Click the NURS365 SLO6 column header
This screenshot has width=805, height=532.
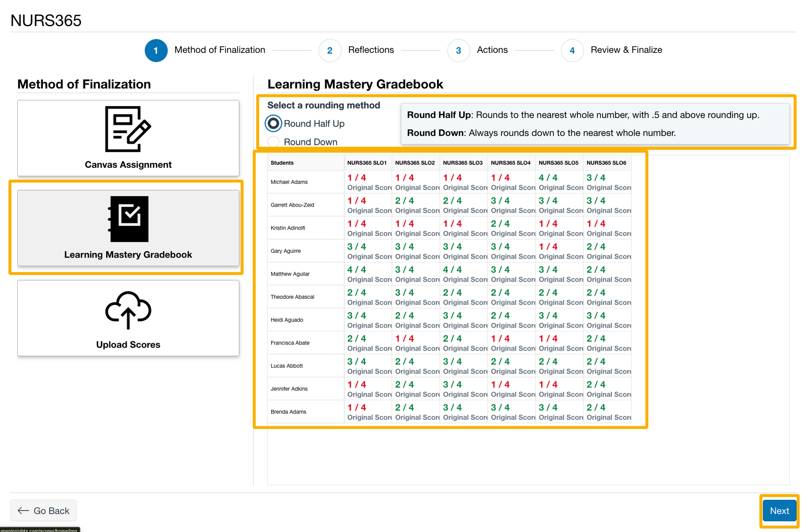coord(606,163)
